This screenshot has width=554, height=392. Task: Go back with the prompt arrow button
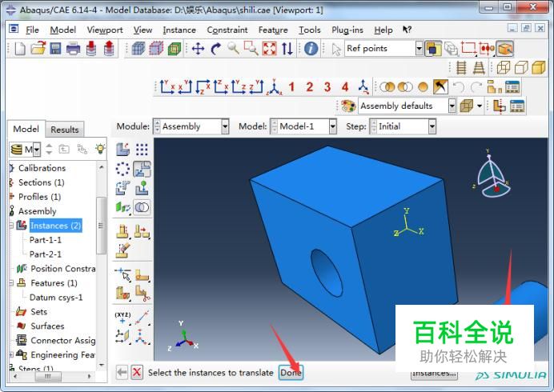(x=122, y=372)
